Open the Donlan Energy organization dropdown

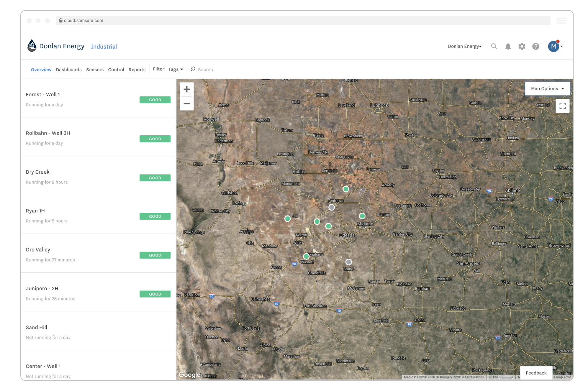coord(465,46)
